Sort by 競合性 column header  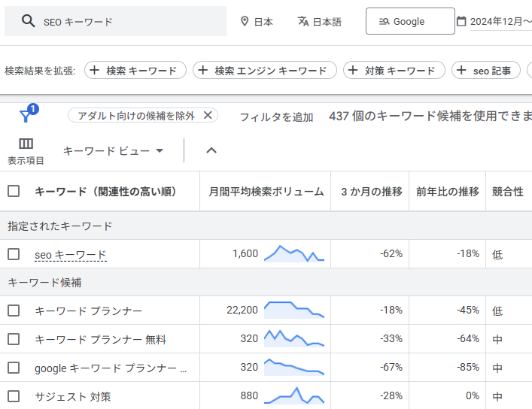(x=508, y=192)
